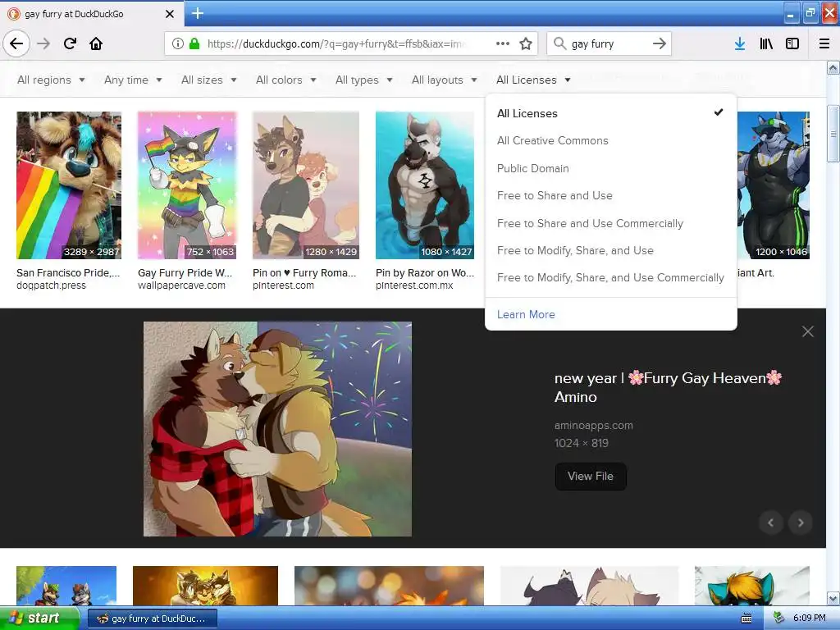Screen dimensions: 840x630
Task: Click the vertical scrollbar thumb
Action: 833,134
